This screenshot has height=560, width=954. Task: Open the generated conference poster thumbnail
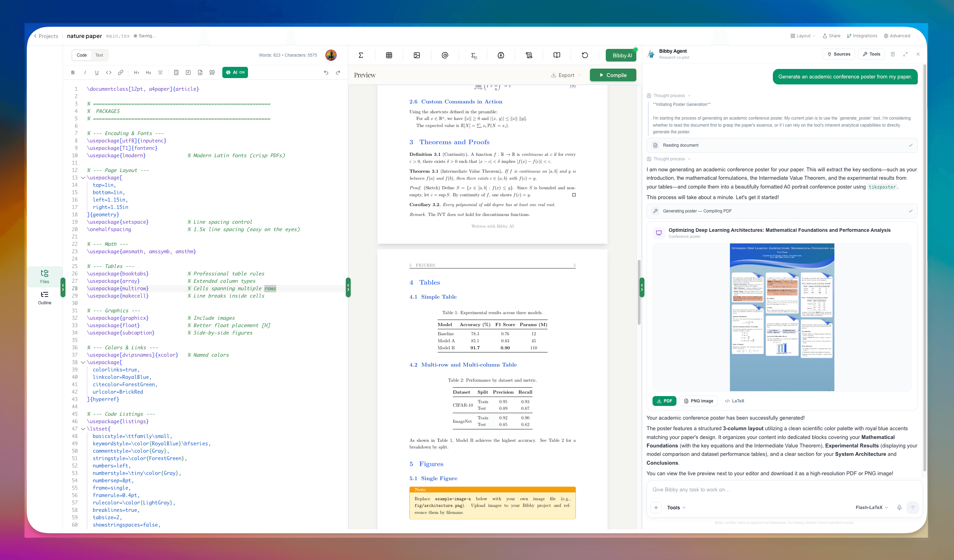[782, 317]
